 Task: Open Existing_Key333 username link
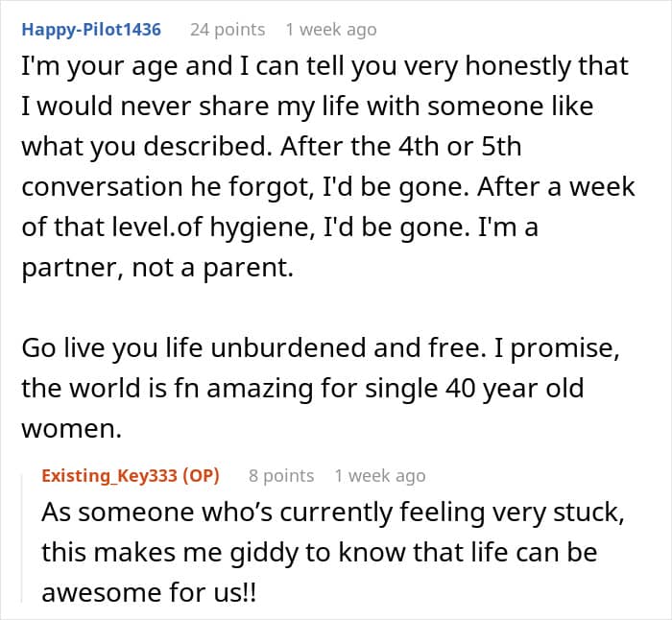pos(109,476)
